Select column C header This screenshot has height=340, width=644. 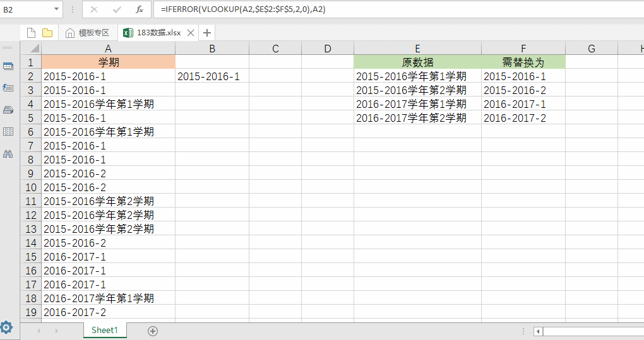275,49
